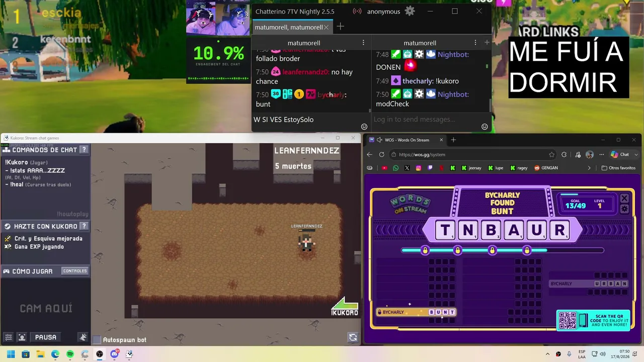Reload the wos.gg page
Image resolution: width=644 pixels, height=362 pixels.
(x=382, y=154)
